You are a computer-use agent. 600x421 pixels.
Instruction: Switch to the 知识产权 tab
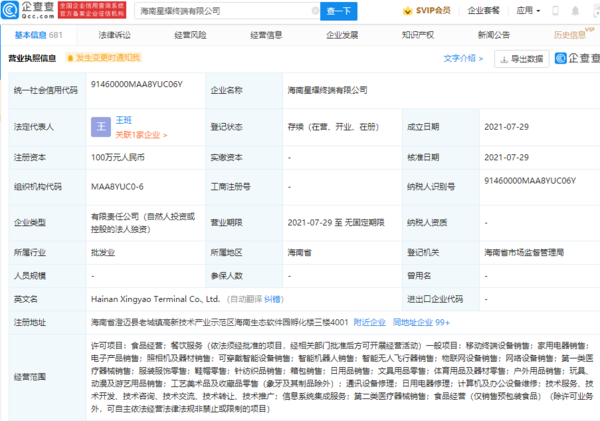click(x=418, y=35)
